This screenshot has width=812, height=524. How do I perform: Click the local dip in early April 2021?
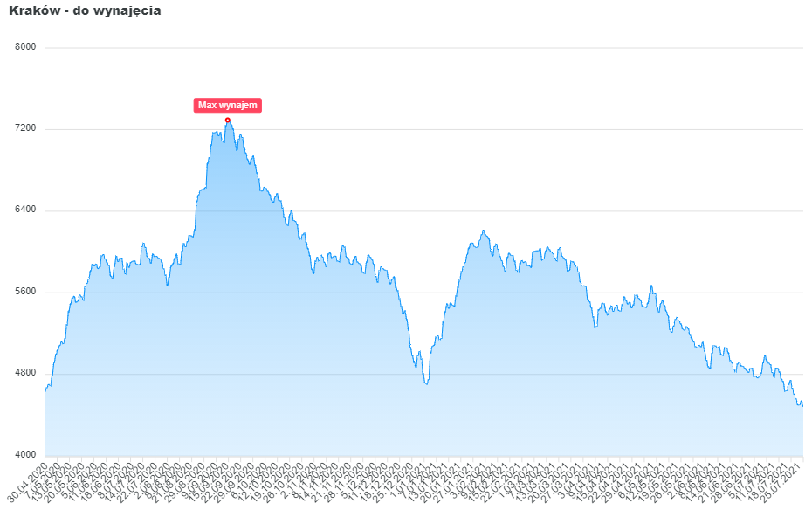(x=595, y=327)
